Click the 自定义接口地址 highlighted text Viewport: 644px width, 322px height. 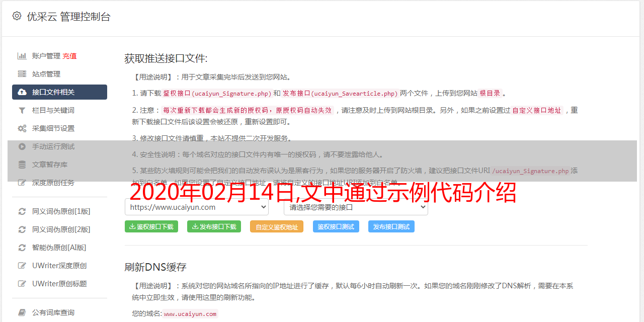point(536,110)
